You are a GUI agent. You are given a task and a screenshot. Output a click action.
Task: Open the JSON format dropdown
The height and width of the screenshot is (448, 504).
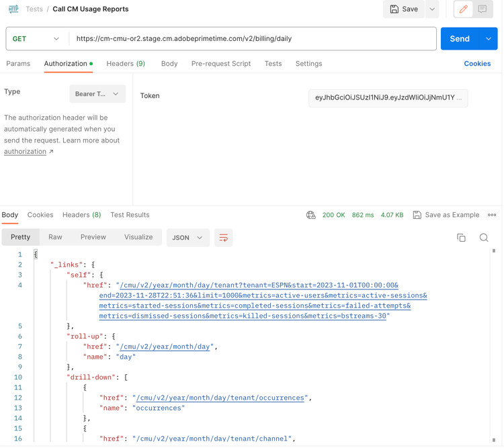(x=187, y=238)
